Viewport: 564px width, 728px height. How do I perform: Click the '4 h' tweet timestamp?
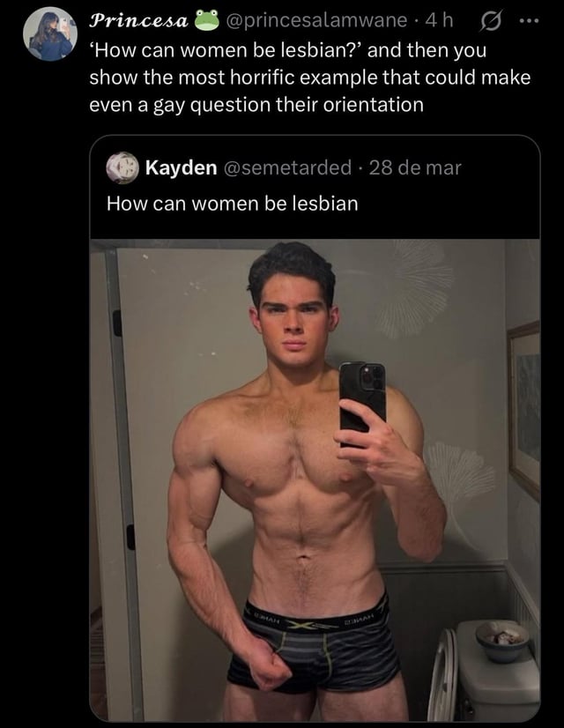(439, 20)
